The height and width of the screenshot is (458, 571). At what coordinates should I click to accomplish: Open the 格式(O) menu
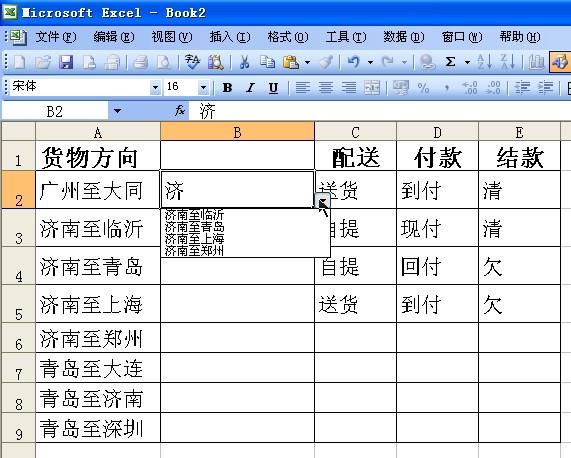coord(288,36)
